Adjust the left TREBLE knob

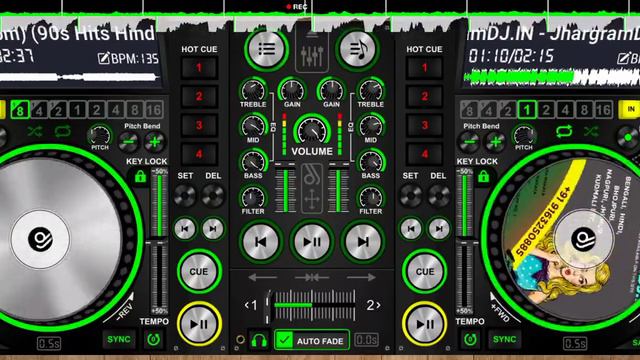pos(253,90)
